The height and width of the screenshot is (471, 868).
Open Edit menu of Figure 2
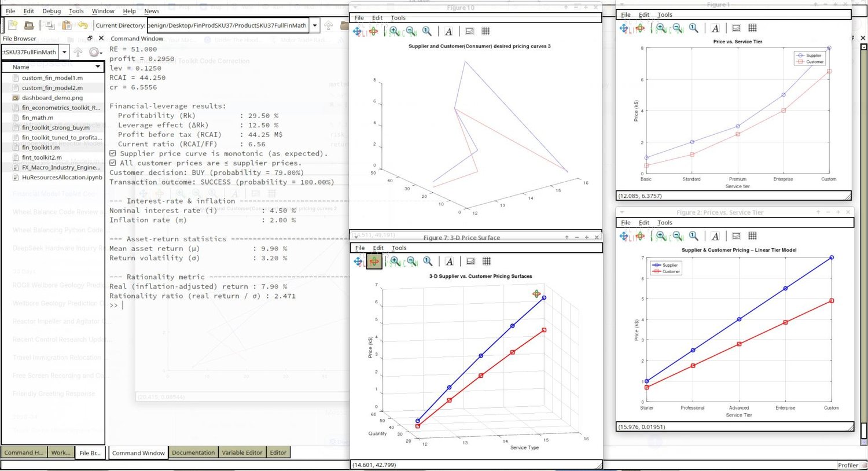[644, 223]
